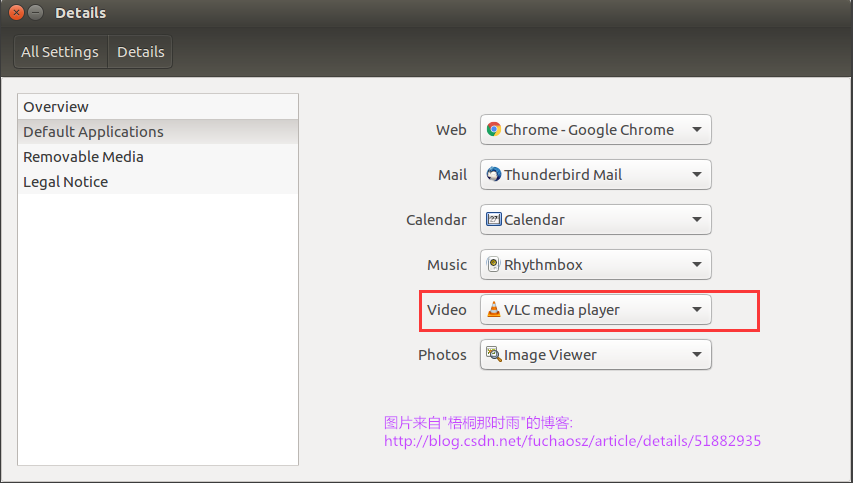Open the Removable Media section
Viewport: 853px width, 483px height.
pos(83,157)
